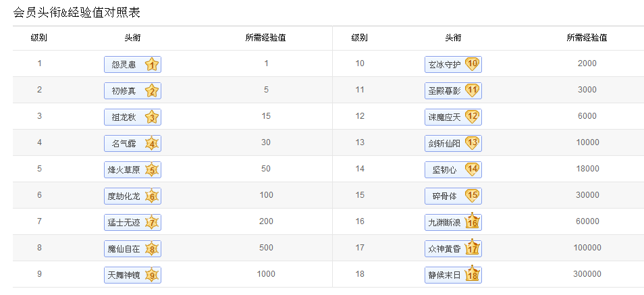Select the 300000 experience value cell
The height and width of the screenshot is (295, 644).
coord(587,274)
